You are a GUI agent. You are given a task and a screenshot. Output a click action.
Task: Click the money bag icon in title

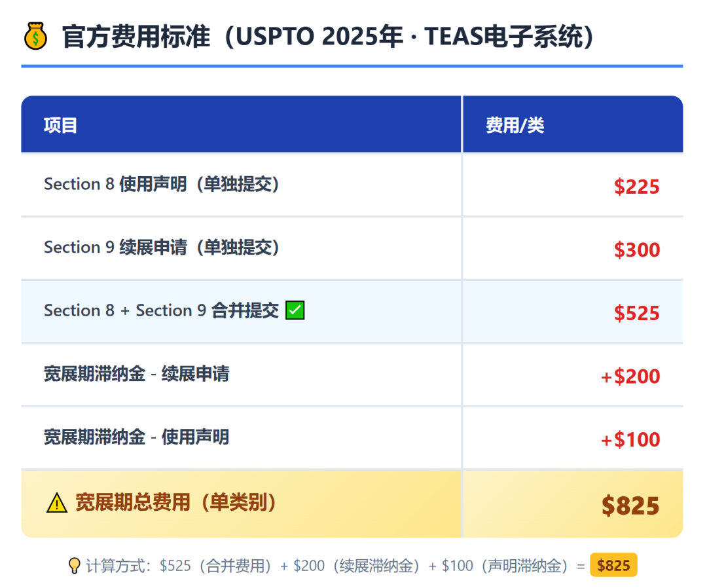(x=35, y=36)
